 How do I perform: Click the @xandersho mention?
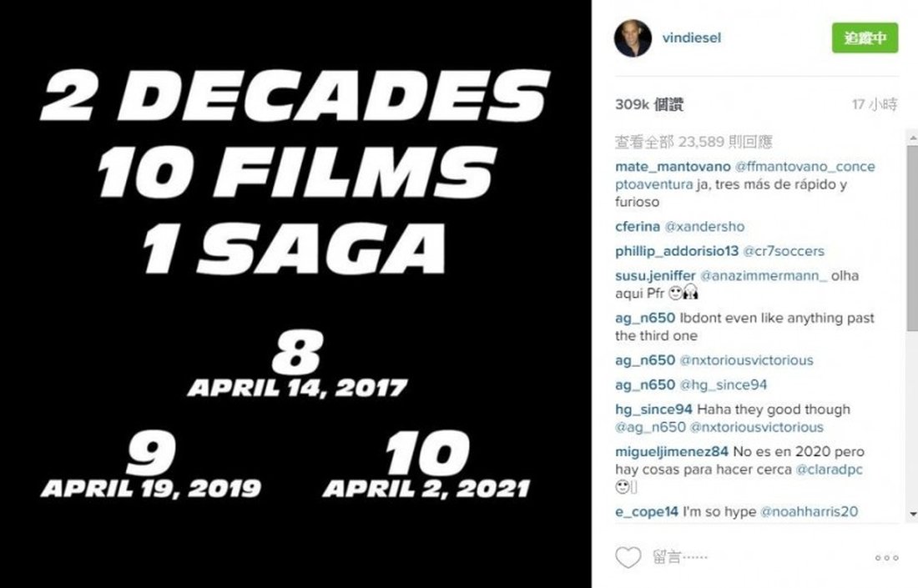704,227
